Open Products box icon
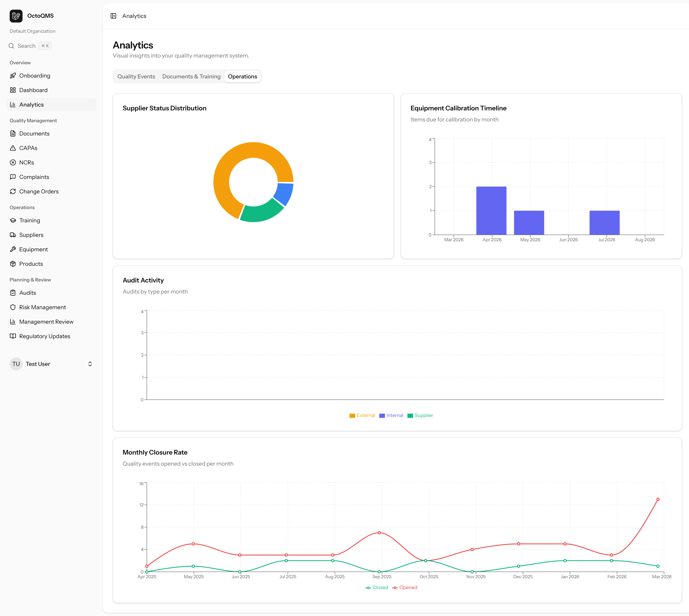Screen dimensions: 689x616 click(x=13, y=264)
